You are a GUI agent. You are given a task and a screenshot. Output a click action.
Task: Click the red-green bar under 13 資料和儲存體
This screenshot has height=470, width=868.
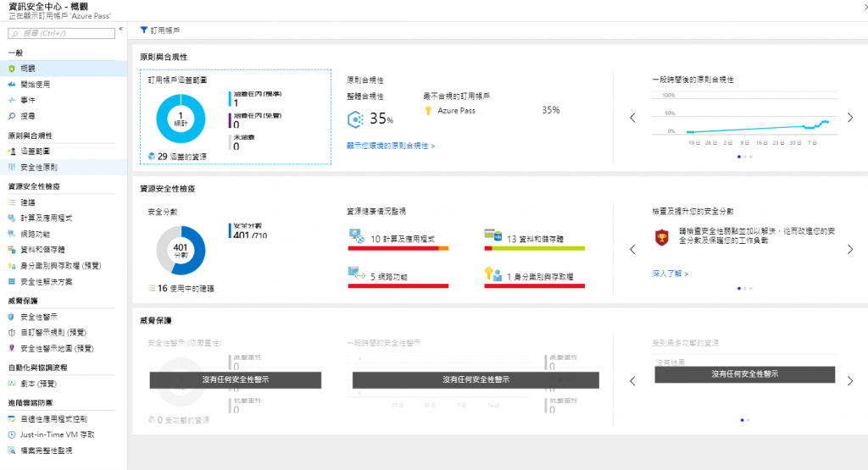534,248
